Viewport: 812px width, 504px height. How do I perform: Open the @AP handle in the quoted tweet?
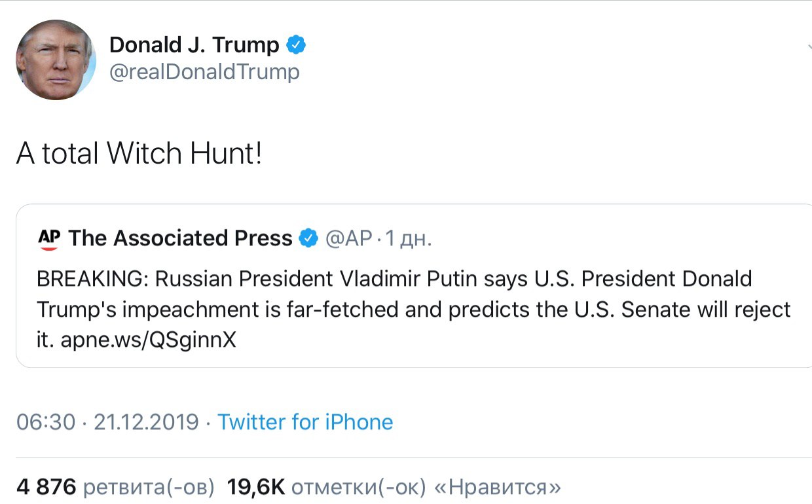pos(349,239)
